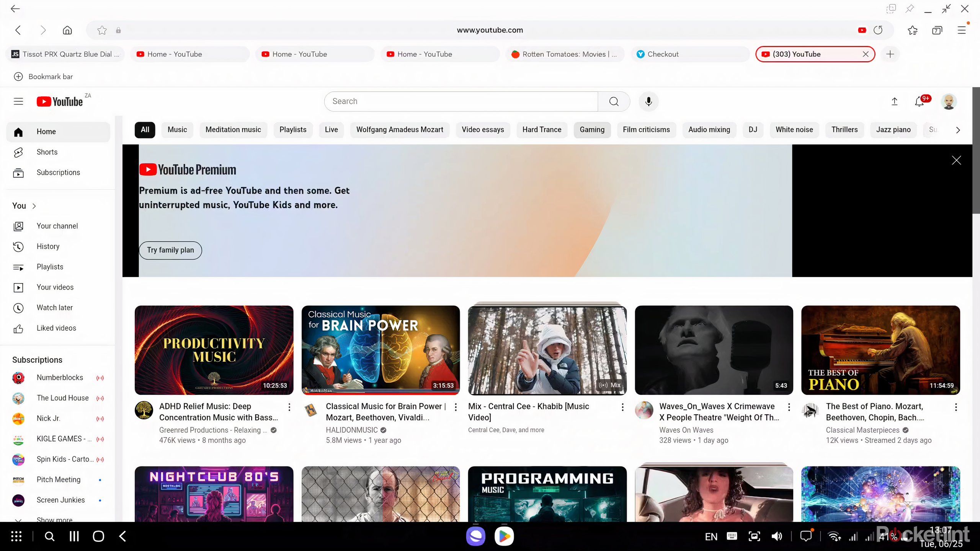This screenshot has height=551, width=980.
Task: Expand the You section chevron
Action: point(34,206)
